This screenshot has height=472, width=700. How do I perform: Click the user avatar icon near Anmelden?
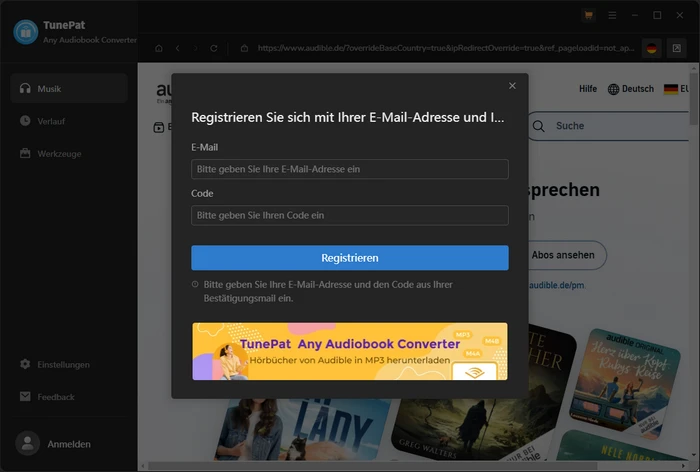point(28,443)
